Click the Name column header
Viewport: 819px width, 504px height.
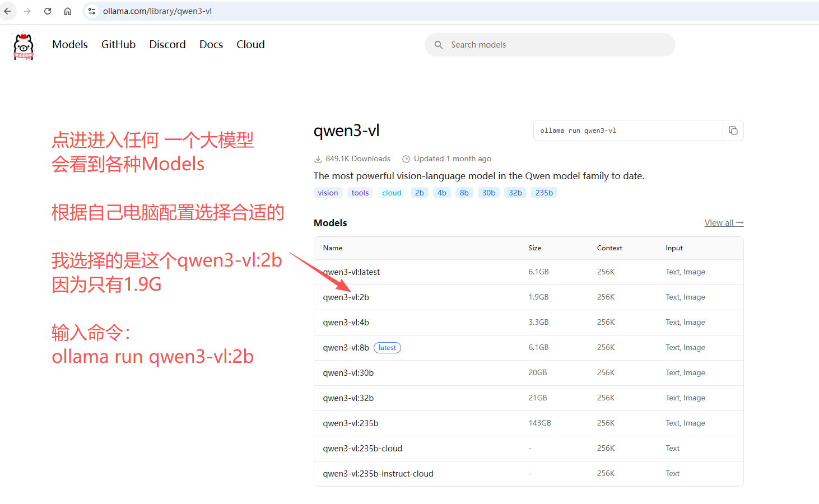(333, 248)
